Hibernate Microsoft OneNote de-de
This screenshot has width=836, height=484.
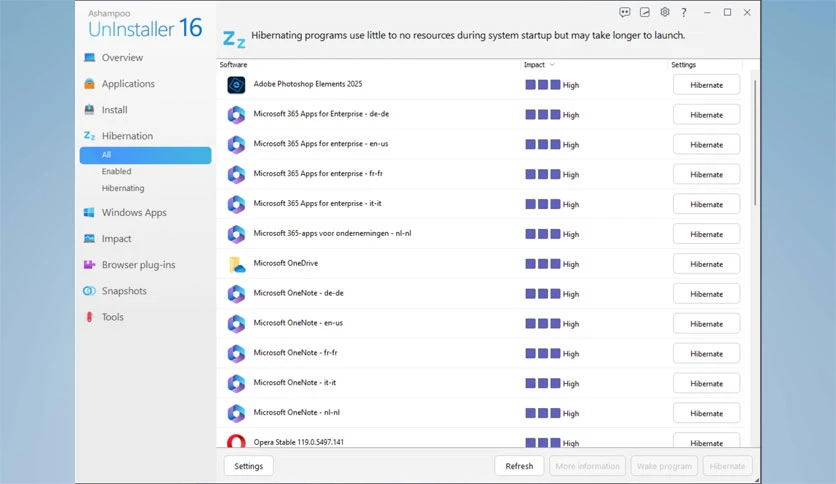[x=706, y=294]
